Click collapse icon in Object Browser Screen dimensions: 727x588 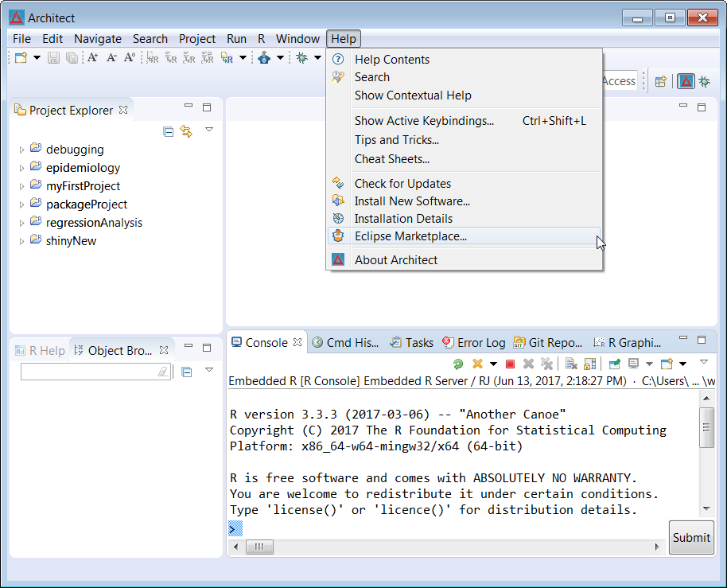pyautogui.click(x=187, y=372)
